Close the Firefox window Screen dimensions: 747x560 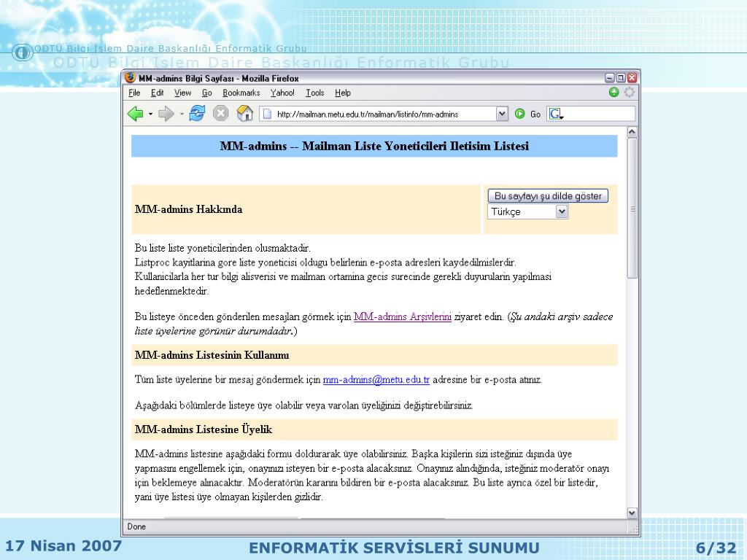632,77
